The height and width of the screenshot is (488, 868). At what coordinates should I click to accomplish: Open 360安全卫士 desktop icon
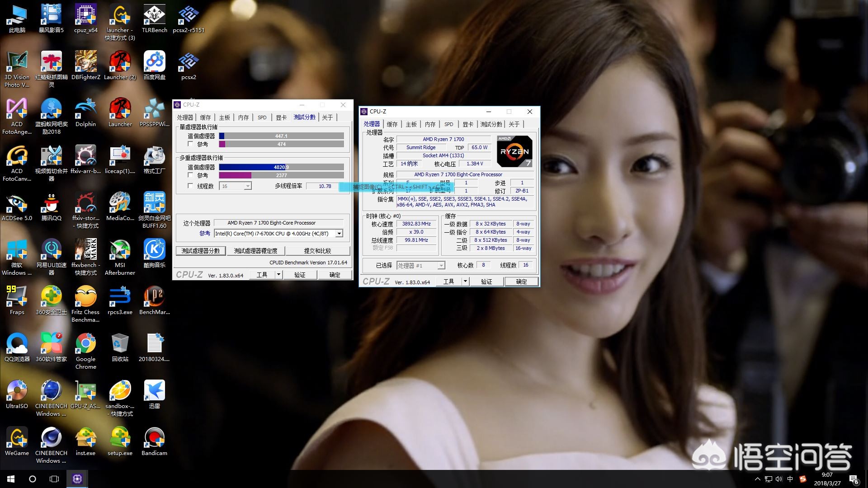tap(52, 300)
